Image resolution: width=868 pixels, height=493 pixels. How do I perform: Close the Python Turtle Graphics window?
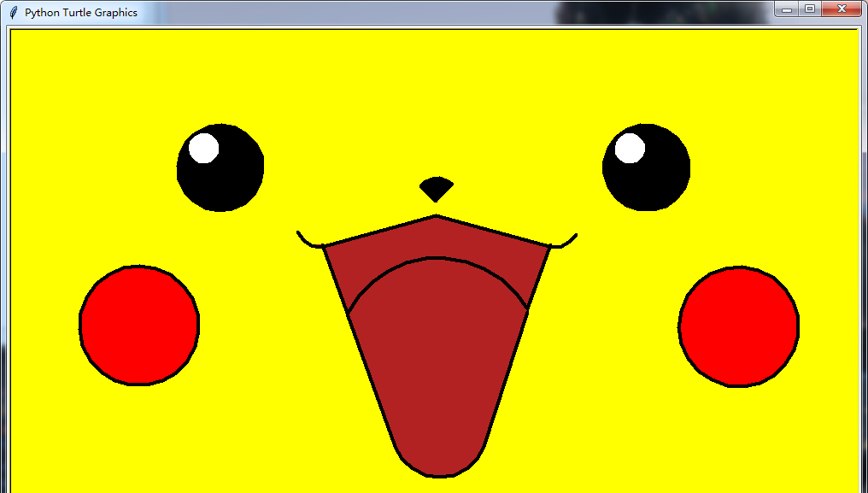pos(842,9)
